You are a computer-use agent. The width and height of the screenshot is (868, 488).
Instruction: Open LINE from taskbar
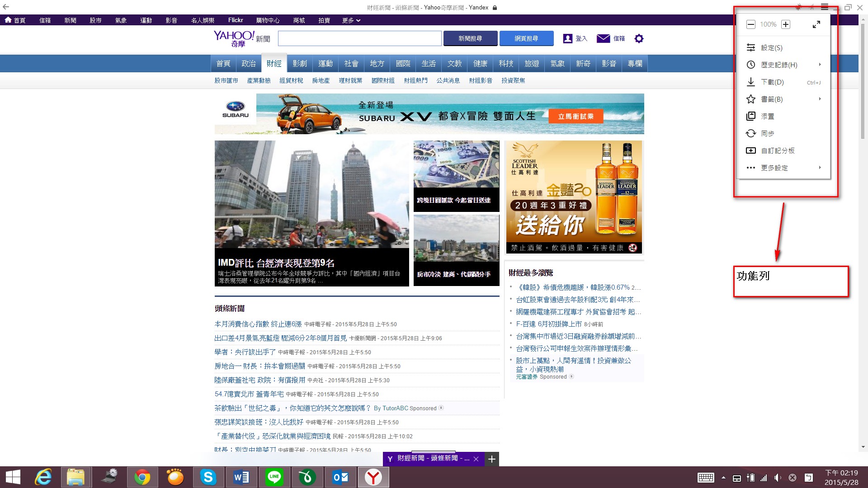point(274,477)
